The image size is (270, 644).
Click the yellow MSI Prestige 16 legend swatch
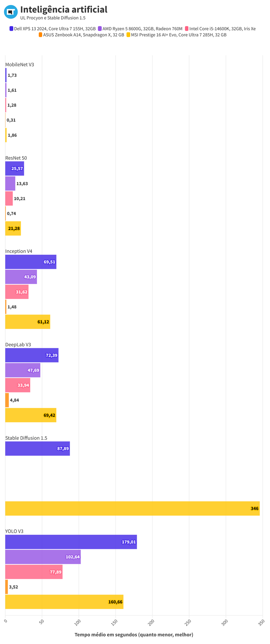[x=128, y=35]
